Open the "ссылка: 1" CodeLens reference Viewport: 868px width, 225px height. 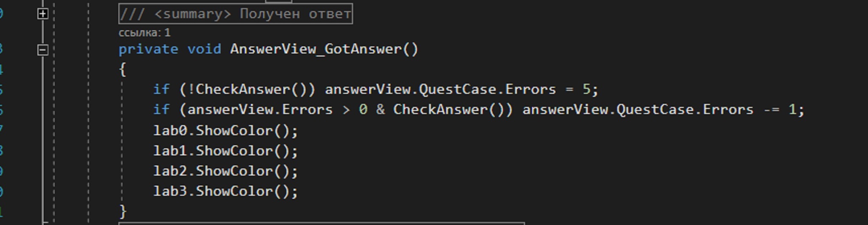point(145,33)
